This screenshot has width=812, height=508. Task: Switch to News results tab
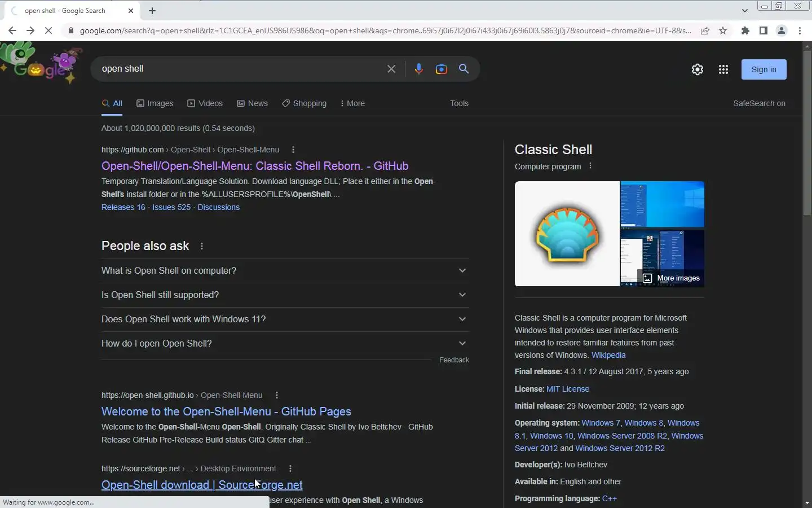click(252, 103)
